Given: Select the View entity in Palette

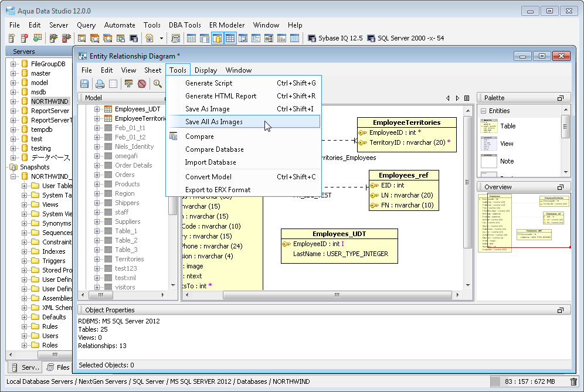Looking at the screenshot, I should click(507, 144).
